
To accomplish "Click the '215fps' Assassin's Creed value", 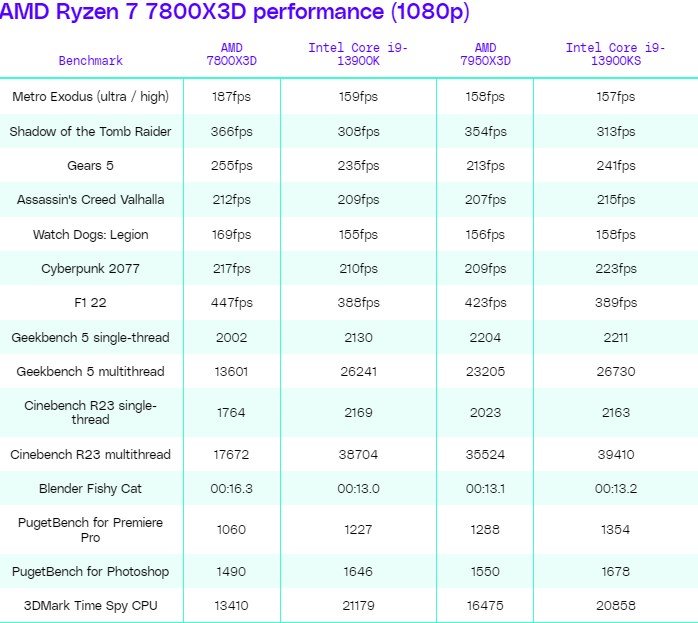I will click(x=616, y=199).
